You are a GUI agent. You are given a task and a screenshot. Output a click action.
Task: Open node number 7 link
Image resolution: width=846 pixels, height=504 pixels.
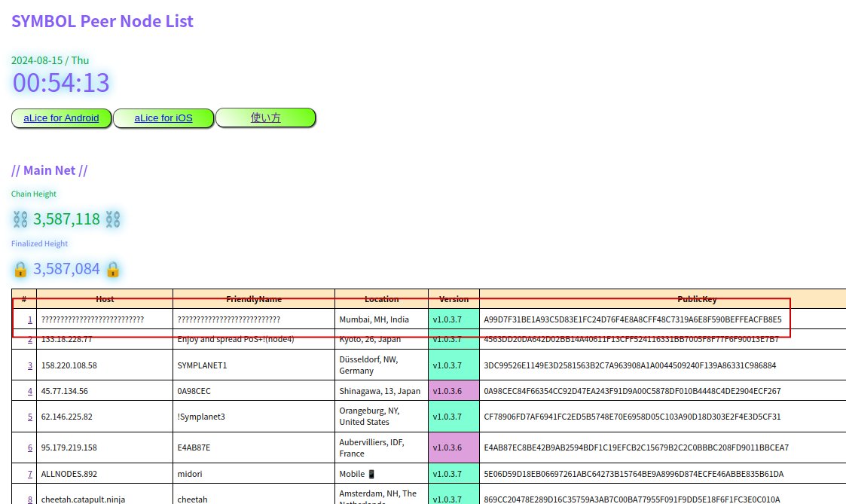(29, 474)
